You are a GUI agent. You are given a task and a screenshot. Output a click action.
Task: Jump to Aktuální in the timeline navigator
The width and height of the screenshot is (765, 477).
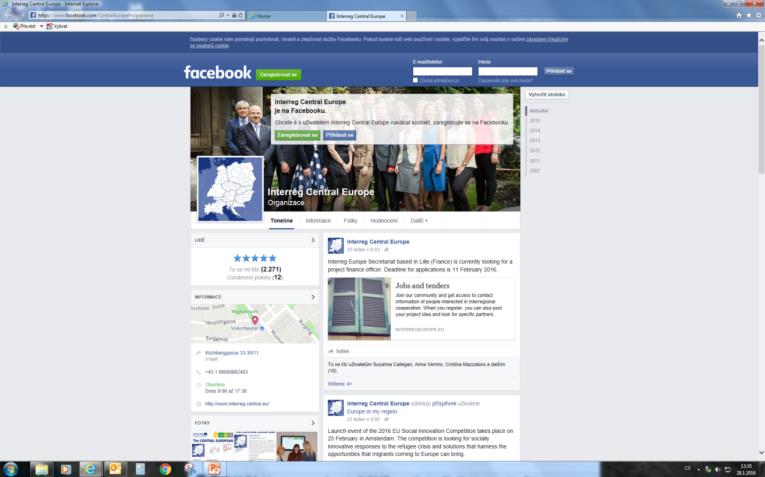pyautogui.click(x=539, y=111)
